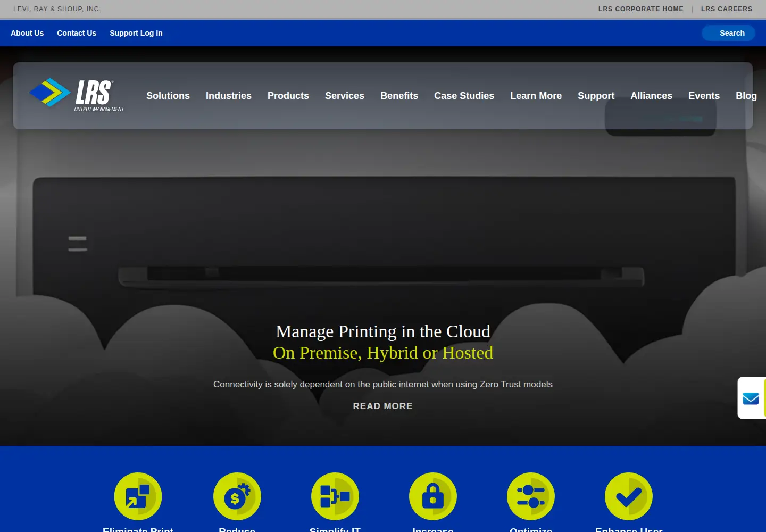Click the Increase security padlock icon
766x532 pixels.
coord(433,496)
